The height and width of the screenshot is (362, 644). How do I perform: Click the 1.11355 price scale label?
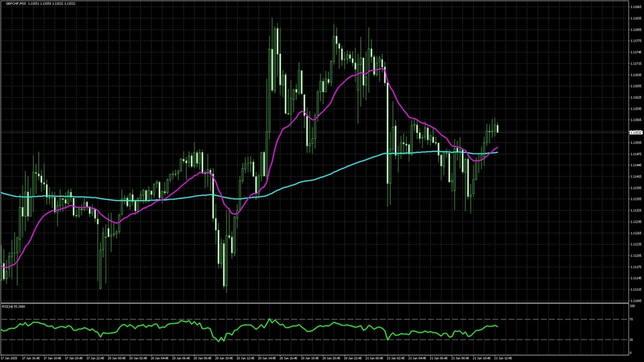pos(635,199)
